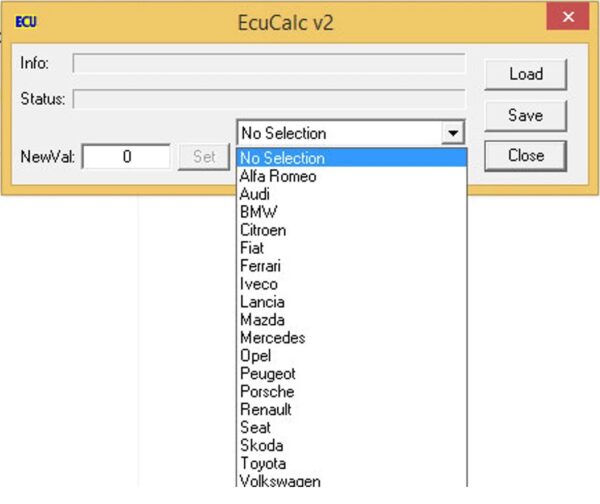600x504 pixels.
Task: Select Volkswagen from the list
Action: click(x=352, y=480)
